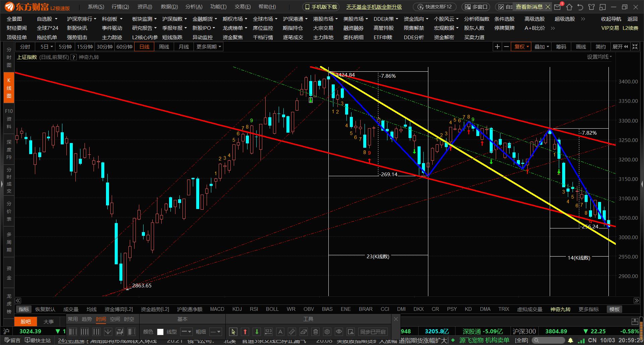Click the 快速交易F12 button
Viewport: 644px width, 345px height.
click(435, 7)
